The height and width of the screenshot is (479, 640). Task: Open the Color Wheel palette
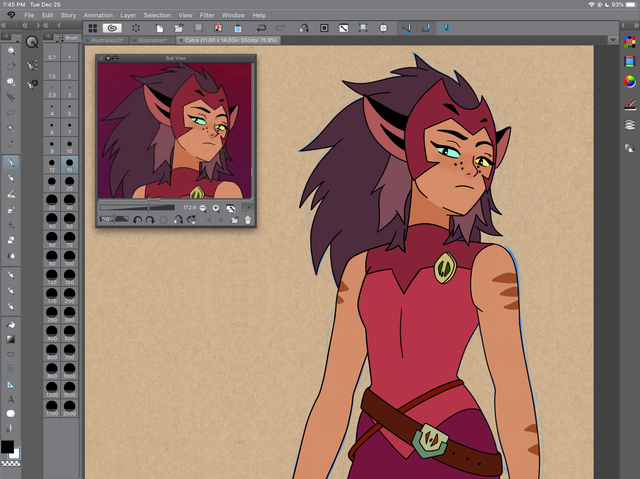[630, 81]
